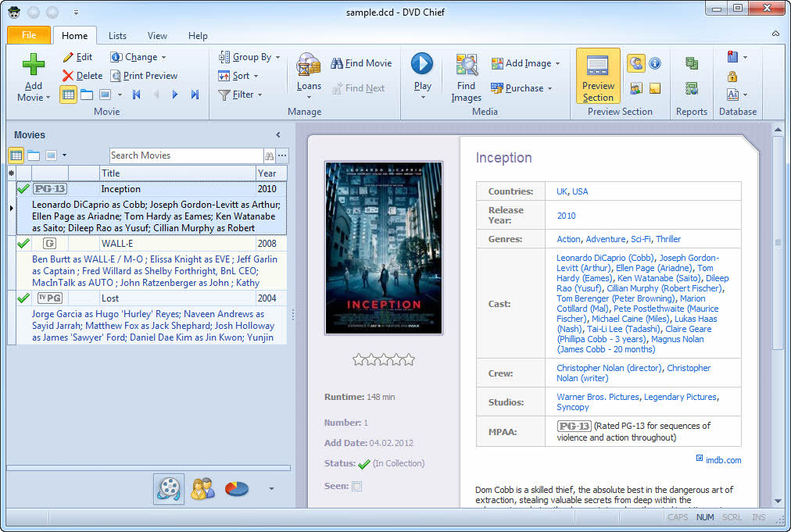The image size is (791, 532).
Task: Click the Edit pencil button
Action: coord(77,57)
